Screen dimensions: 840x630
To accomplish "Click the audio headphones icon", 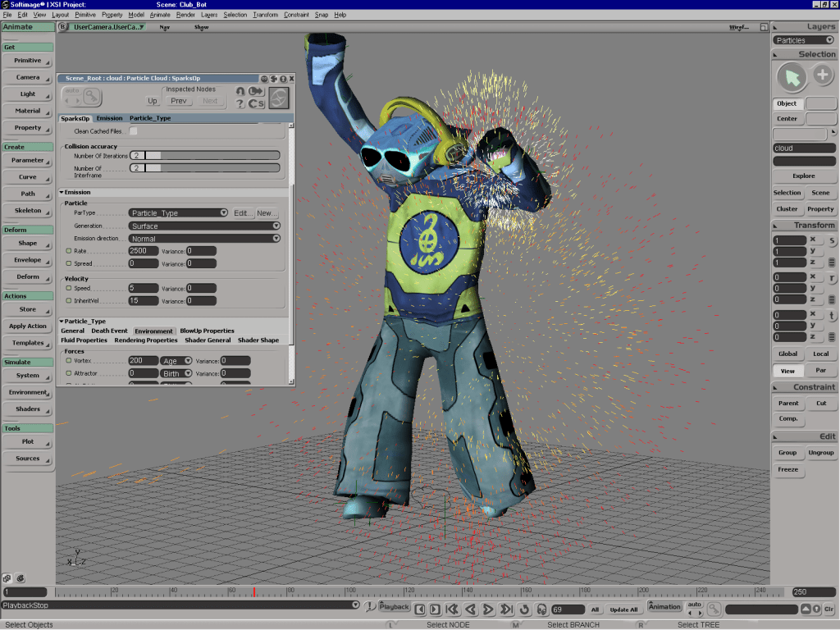I will point(541,609).
